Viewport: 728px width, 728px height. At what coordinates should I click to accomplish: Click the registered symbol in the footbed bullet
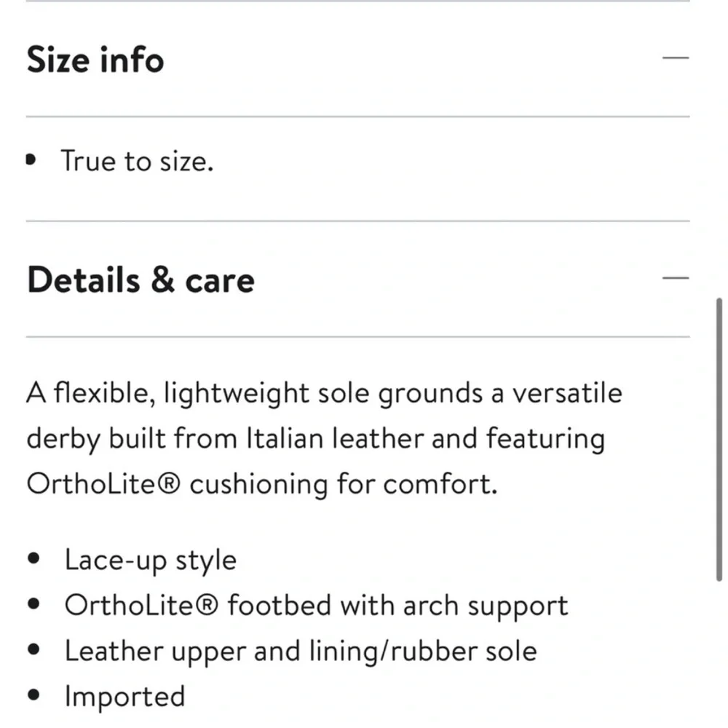click(x=210, y=606)
